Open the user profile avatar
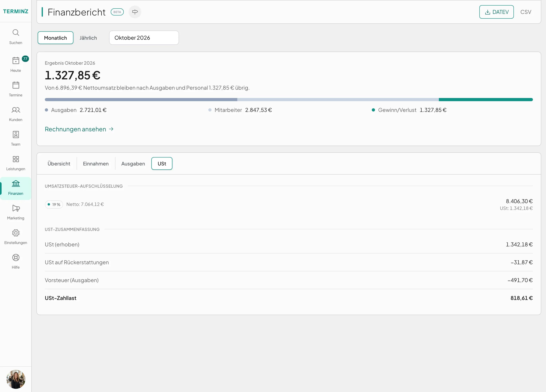Image resolution: width=546 pixels, height=392 pixels. 16,379
